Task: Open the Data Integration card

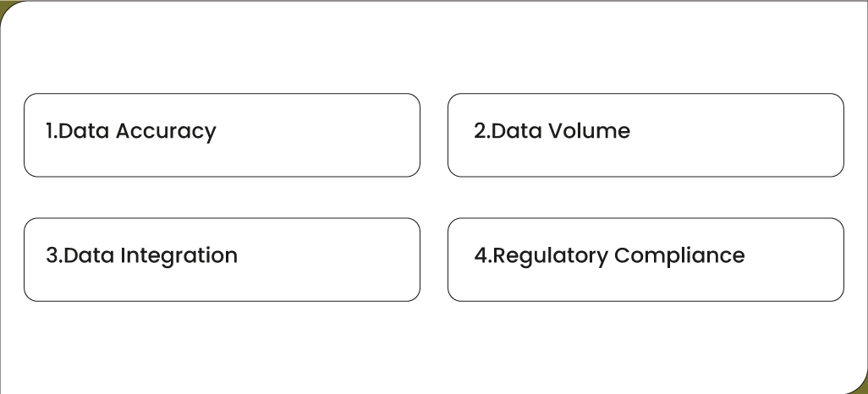Action: tap(222, 260)
